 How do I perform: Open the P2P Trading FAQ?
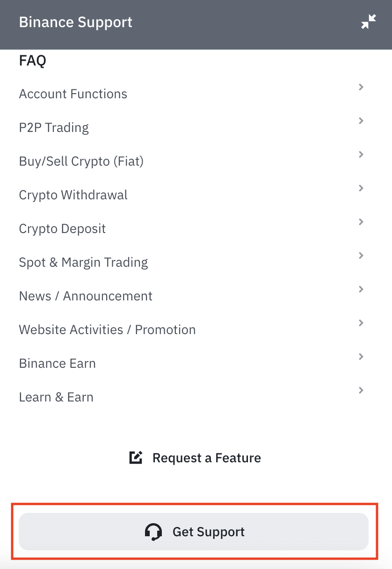point(54,128)
